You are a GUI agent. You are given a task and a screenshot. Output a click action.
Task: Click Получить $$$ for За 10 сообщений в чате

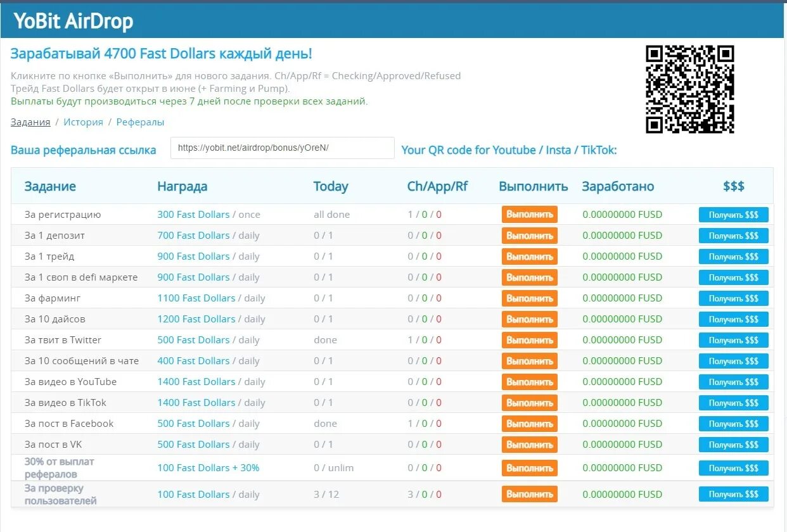coord(734,361)
